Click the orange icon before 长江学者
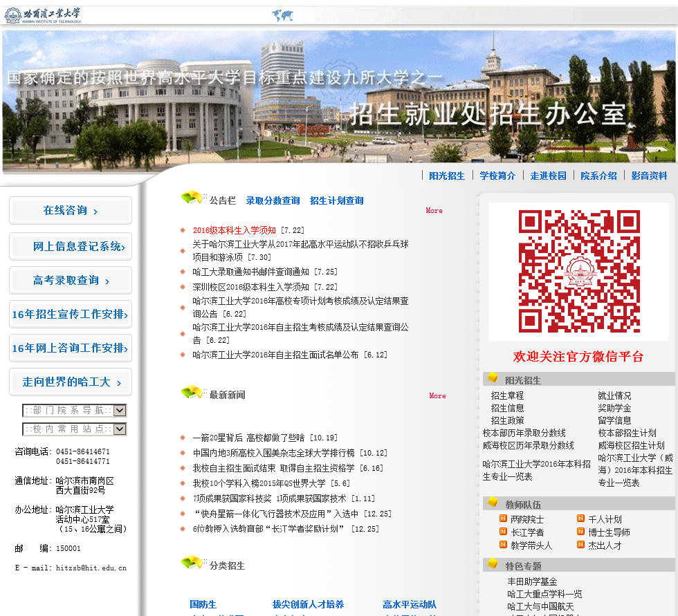 coord(503,532)
